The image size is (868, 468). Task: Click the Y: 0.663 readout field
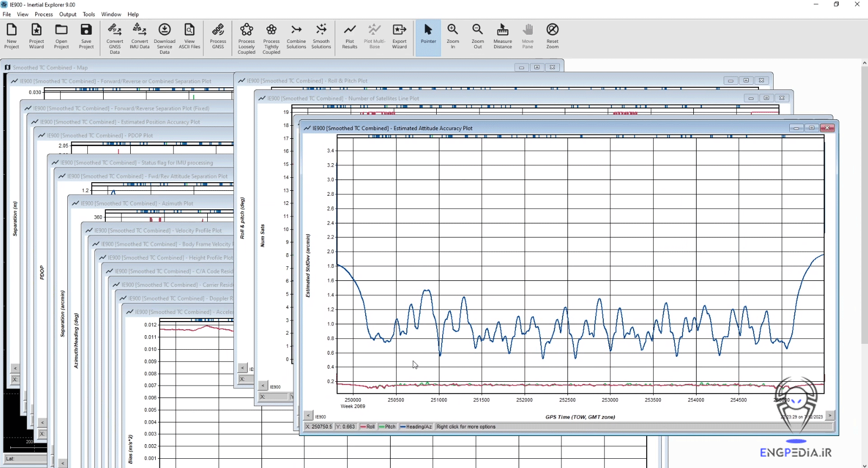pos(346,427)
